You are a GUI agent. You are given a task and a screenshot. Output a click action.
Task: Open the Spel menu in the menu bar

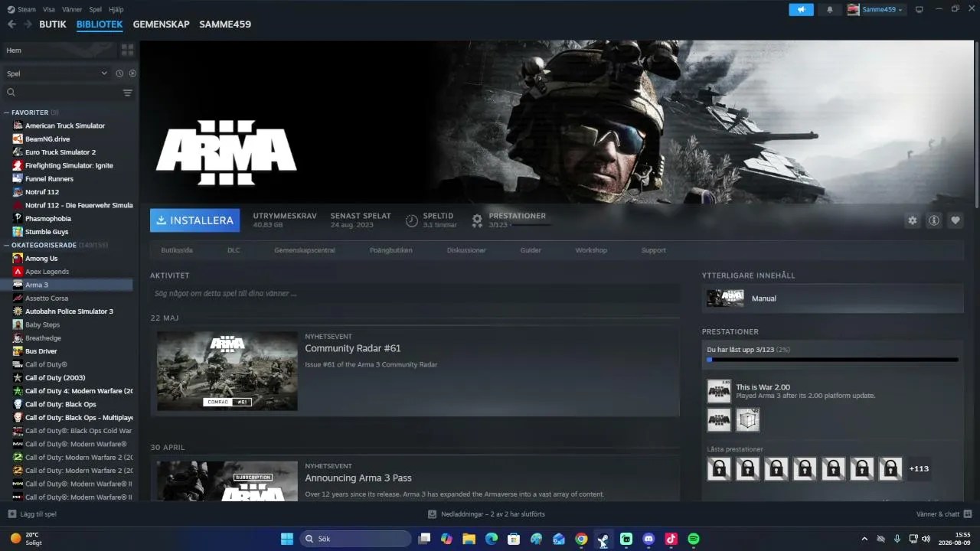95,9
